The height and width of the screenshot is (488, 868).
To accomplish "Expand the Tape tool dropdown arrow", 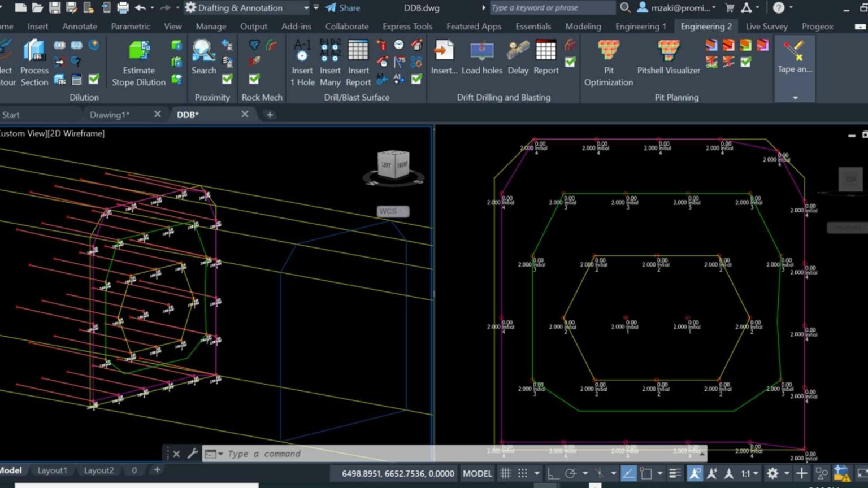I will click(x=795, y=97).
